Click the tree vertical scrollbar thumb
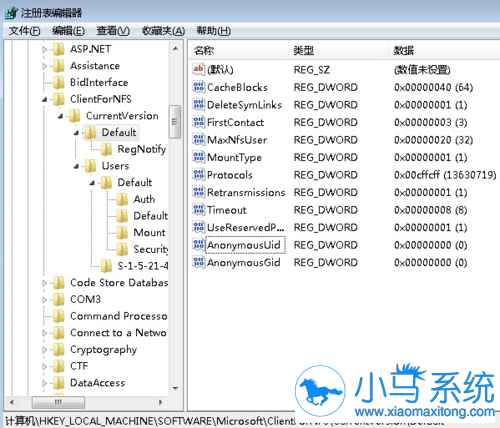500x428 pixels. click(175, 122)
